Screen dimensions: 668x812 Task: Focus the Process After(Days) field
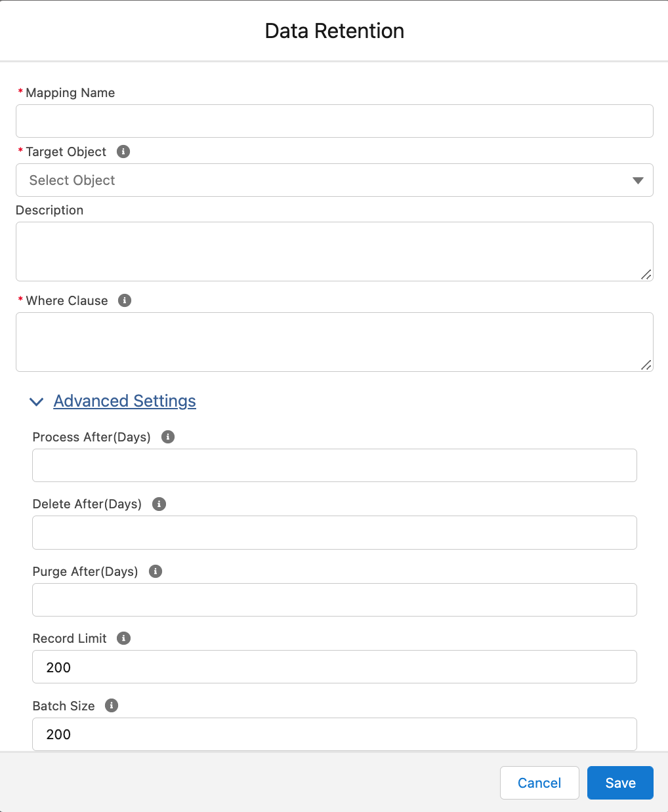(334, 466)
